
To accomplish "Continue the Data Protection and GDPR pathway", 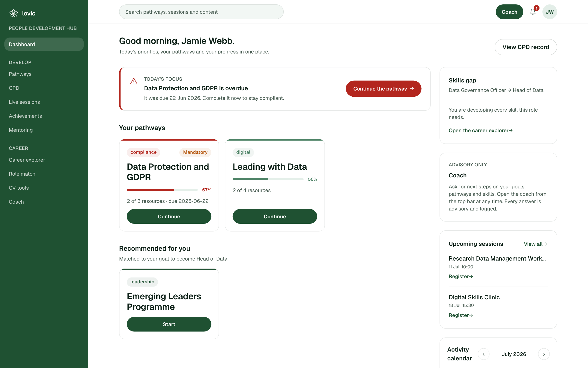I will (169, 216).
